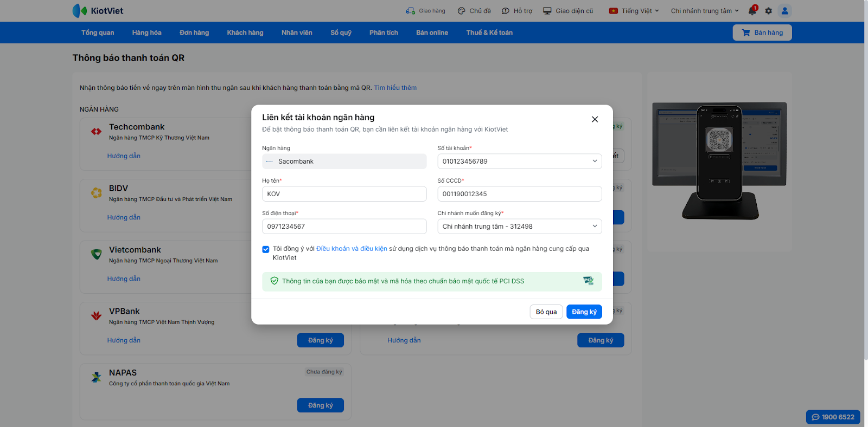Toggle the terms agreement checkbox
Screen dimensions: 868x427
point(266,249)
